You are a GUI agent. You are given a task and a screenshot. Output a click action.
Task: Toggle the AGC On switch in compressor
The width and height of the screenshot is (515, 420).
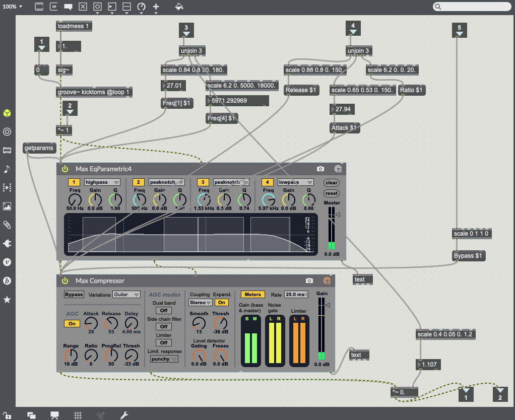(x=72, y=324)
